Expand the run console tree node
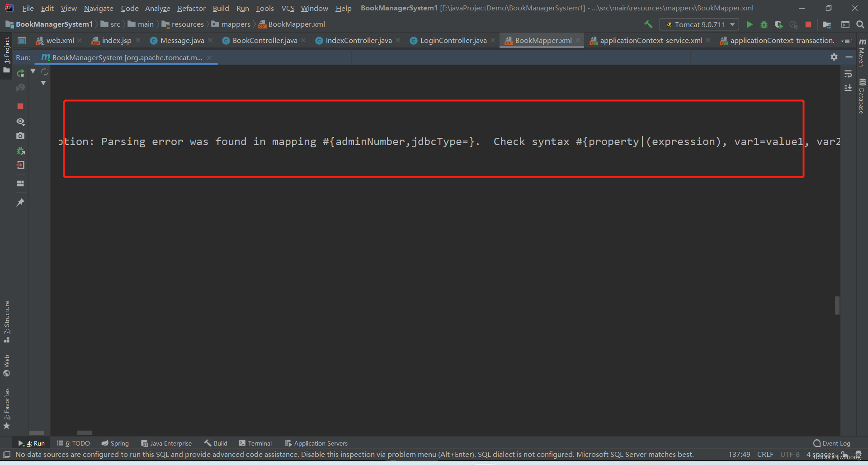Viewport: 868px width, 465px height. pyautogui.click(x=33, y=71)
